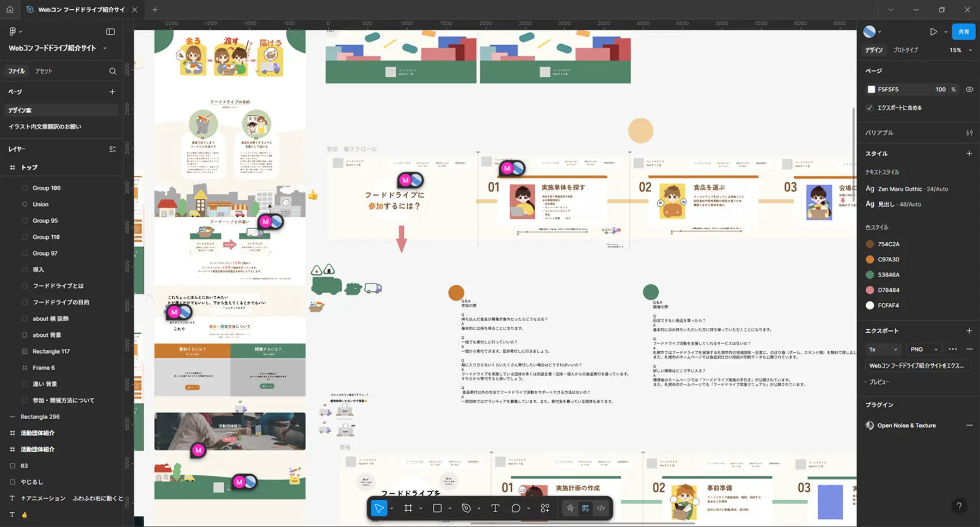Open the Actions tool in toolbar
The height and width of the screenshot is (527, 980).
[545, 508]
